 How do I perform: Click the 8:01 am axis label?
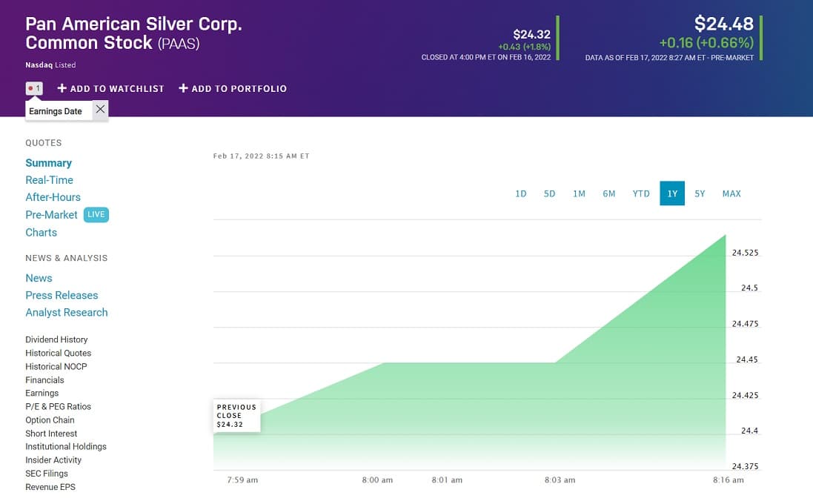(x=447, y=480)
